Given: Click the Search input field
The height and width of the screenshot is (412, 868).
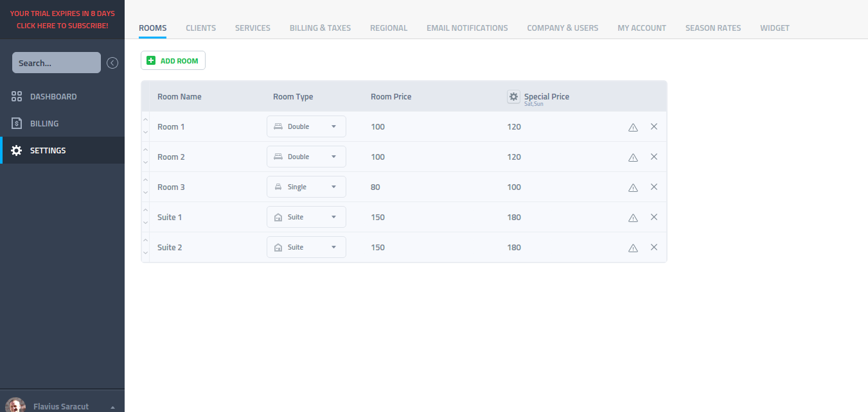Looking at the screenshot, I should (x=57, y=63).
